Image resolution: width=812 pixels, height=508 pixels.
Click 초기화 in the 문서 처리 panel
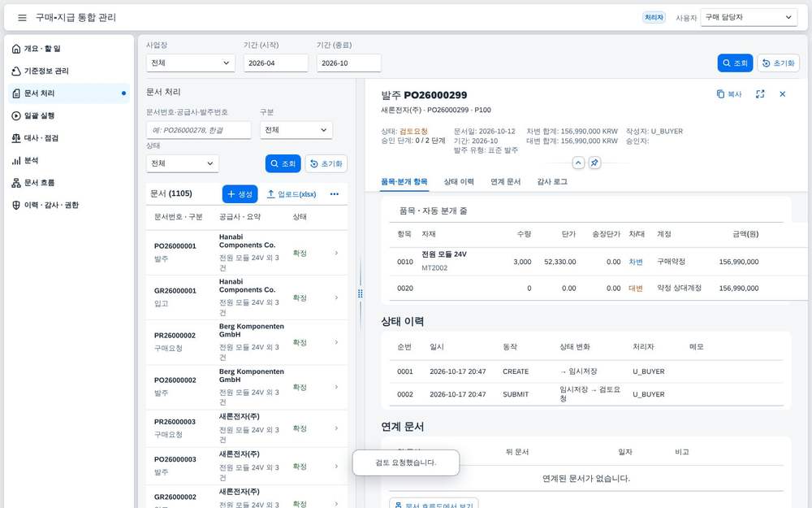click(x=326, y=164)
